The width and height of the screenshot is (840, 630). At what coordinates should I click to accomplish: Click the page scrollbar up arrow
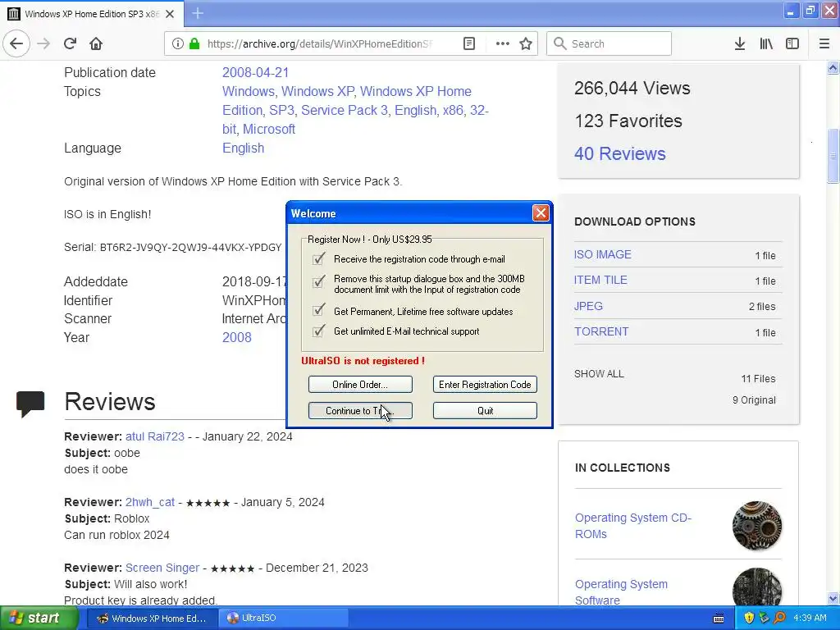pos(833,67)
